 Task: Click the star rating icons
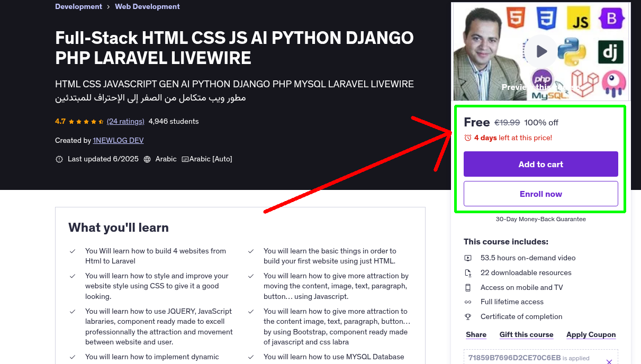point(86,121)
